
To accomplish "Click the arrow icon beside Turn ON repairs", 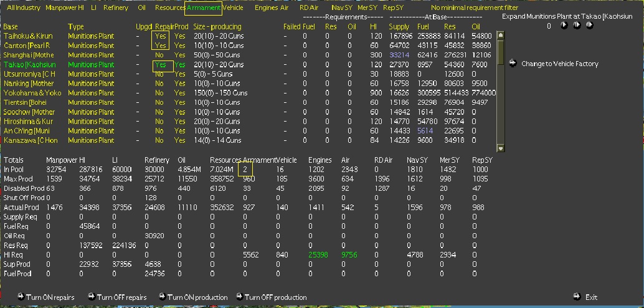I will coord(21,297).
